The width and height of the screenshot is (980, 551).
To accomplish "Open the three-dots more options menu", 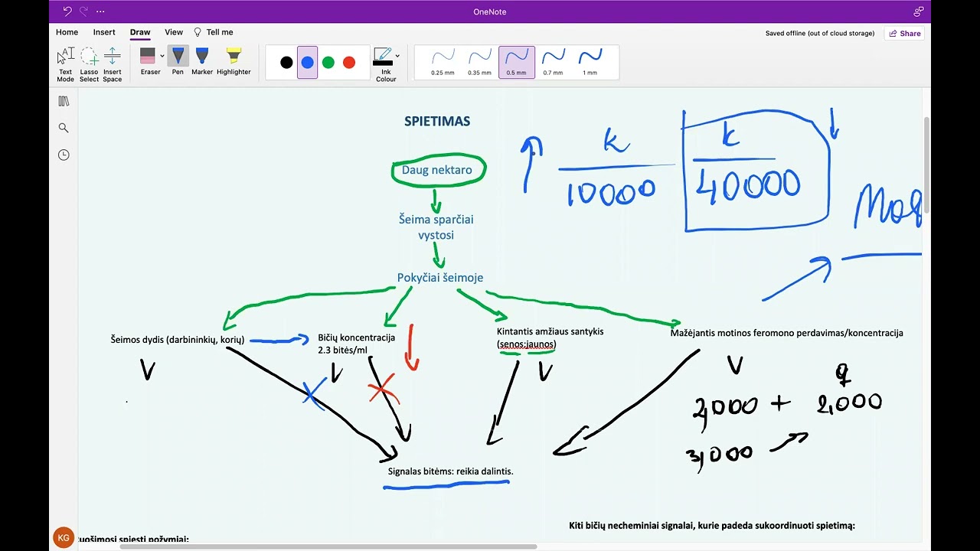I will [x=100, y=11].
